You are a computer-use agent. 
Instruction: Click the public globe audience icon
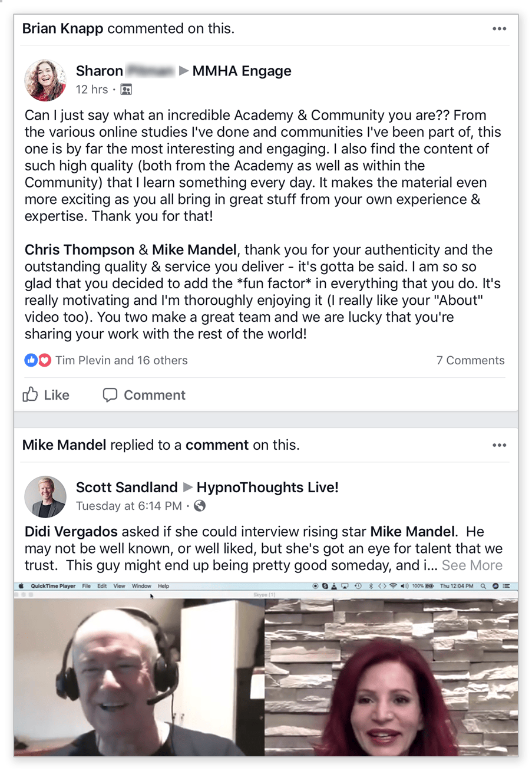[x=200, y=506]
